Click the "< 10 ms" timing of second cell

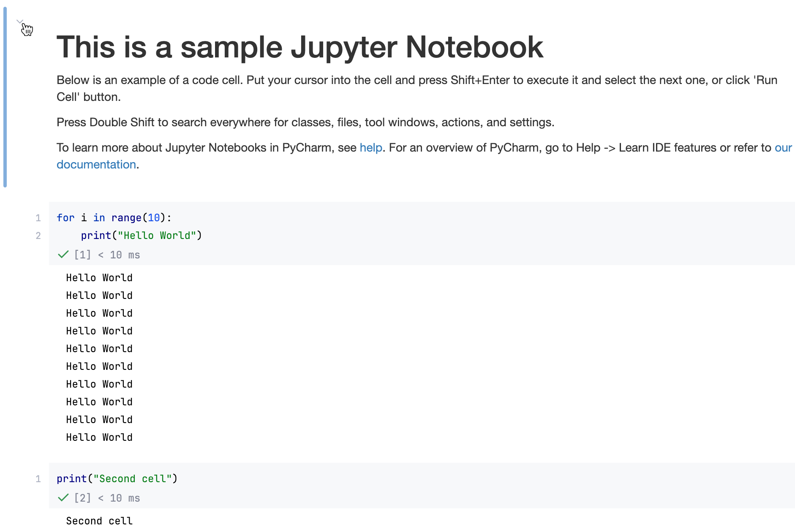(x=119, y=497)
